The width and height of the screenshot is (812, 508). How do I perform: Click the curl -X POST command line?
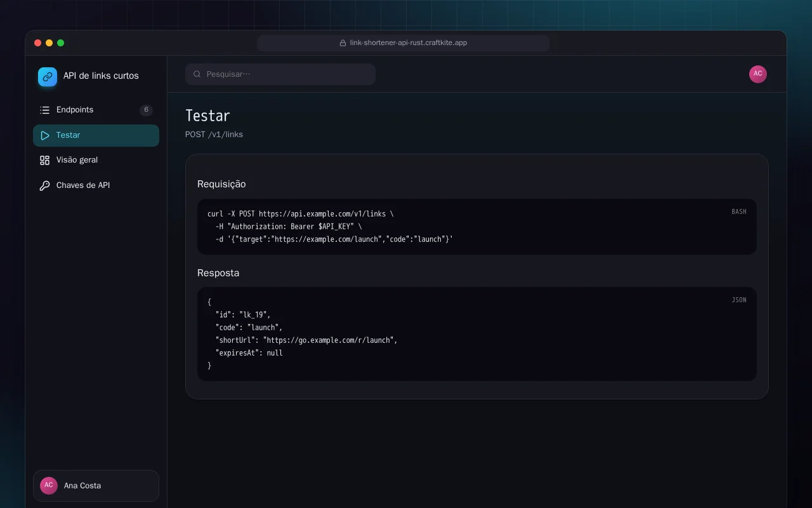pos(301,214)
